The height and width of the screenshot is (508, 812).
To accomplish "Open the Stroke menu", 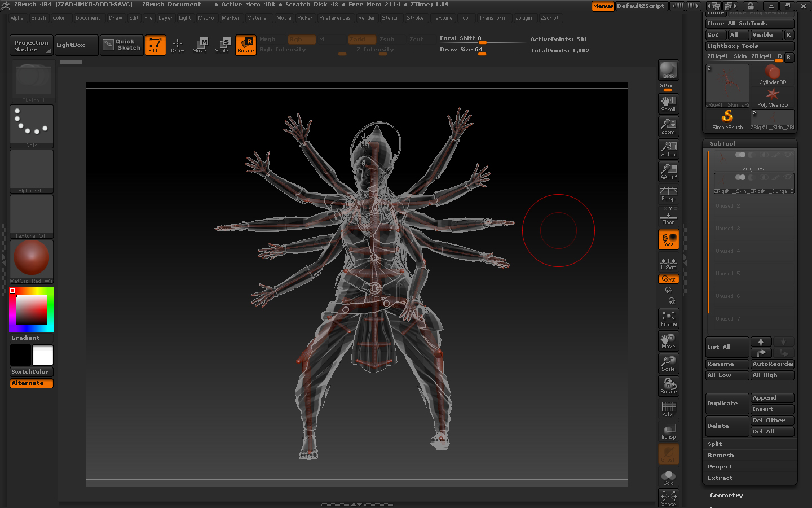I will click(415, 18).
